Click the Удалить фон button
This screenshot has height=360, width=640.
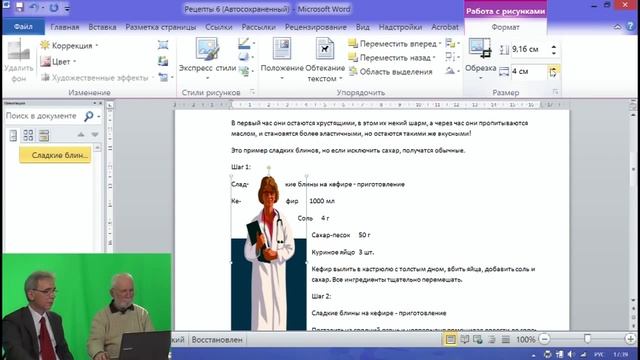click(18, 60)
